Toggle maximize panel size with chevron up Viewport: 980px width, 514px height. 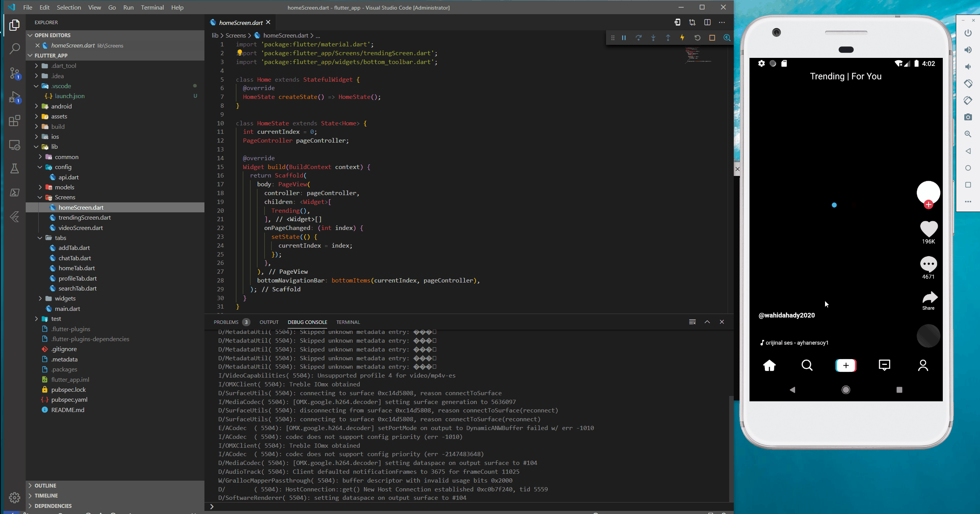[707, 322]
